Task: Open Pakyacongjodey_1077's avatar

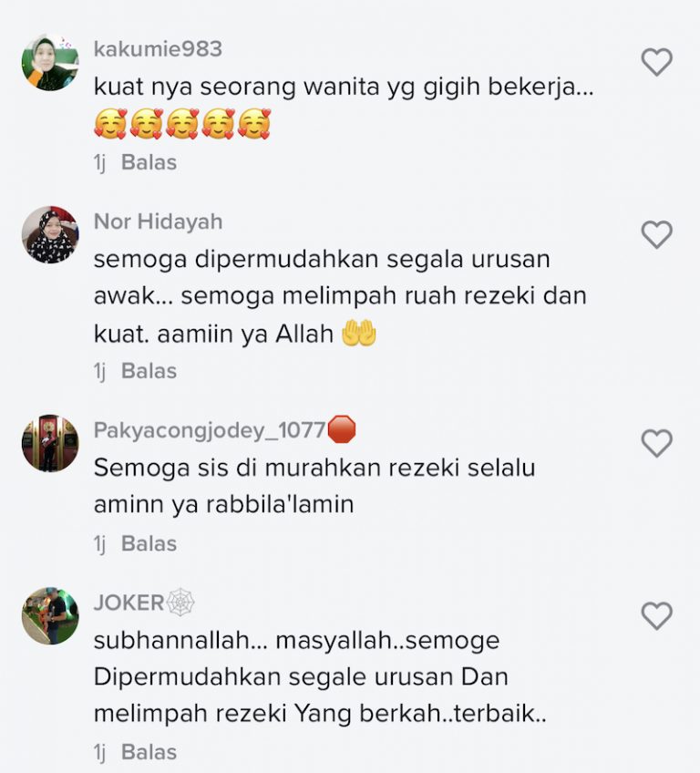Action: pyautogui.click(x=50, y=443)
